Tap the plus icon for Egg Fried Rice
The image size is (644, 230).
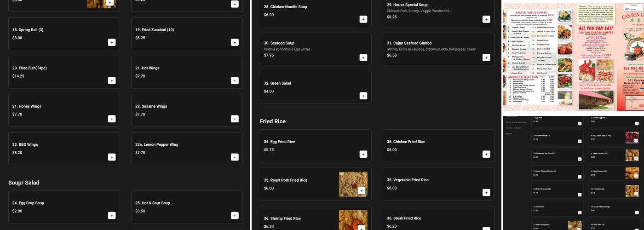pyautogui.click(x=363, y=154)
